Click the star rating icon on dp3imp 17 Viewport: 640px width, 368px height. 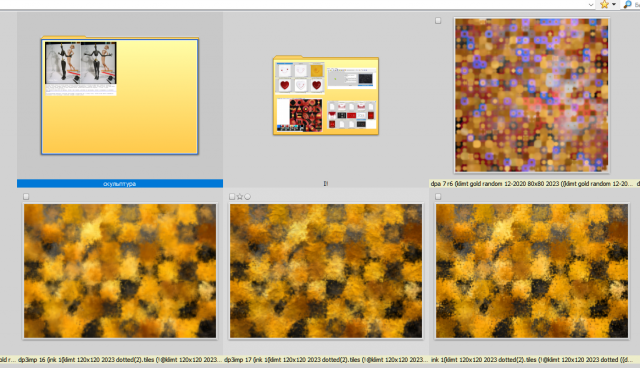[x=240, y=197]
